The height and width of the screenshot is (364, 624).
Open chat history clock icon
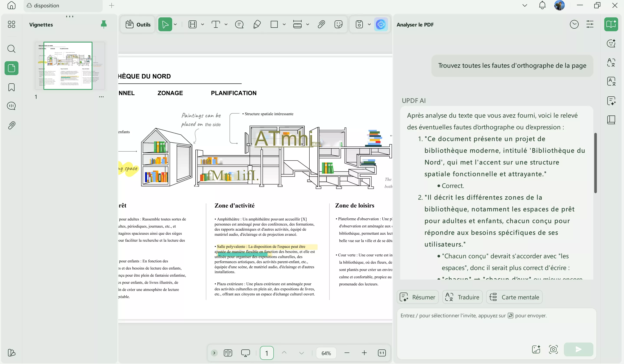coord(574,24)
